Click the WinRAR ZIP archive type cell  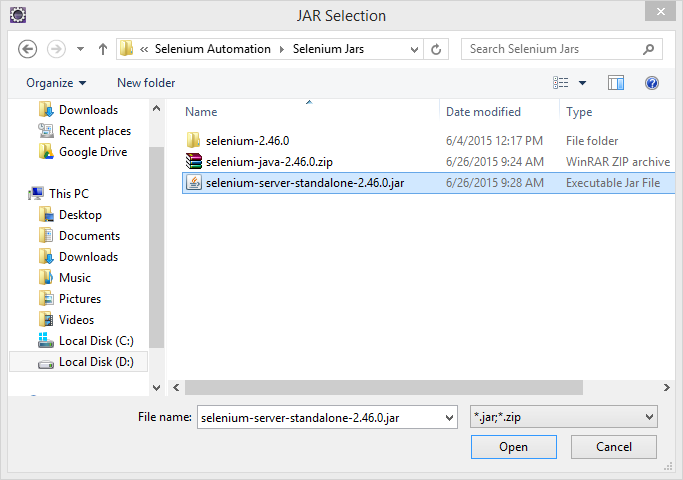pos(618,162)
